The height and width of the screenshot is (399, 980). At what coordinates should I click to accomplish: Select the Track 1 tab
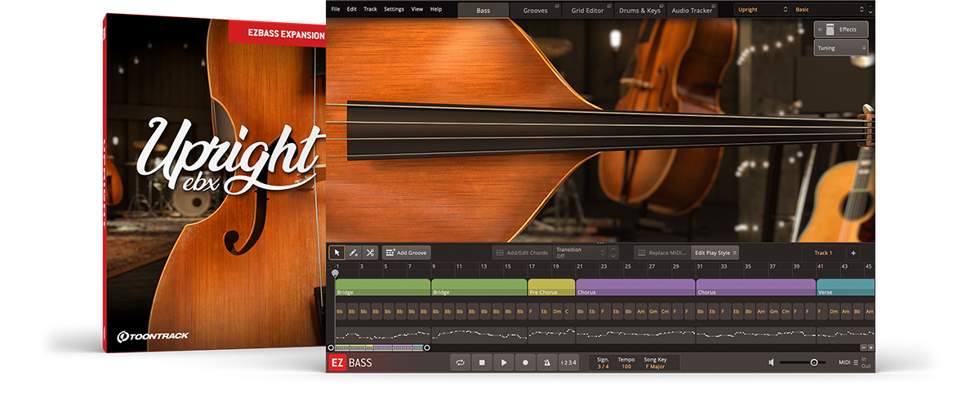823,253
